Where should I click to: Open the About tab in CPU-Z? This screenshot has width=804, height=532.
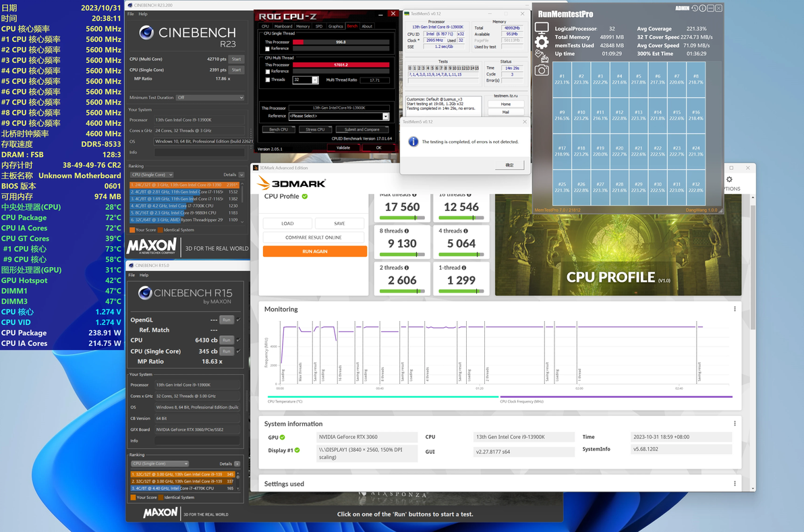[367, 26]
